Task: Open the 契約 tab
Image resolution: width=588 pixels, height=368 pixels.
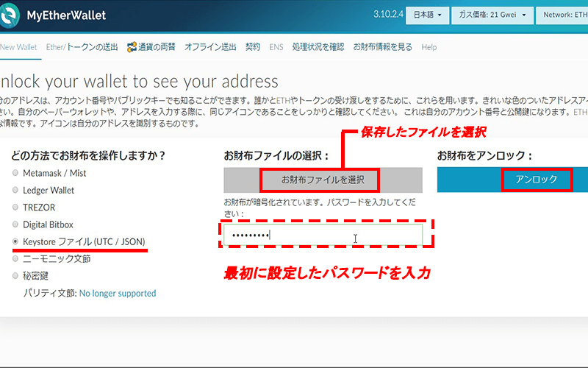Action: pos(253,47)
